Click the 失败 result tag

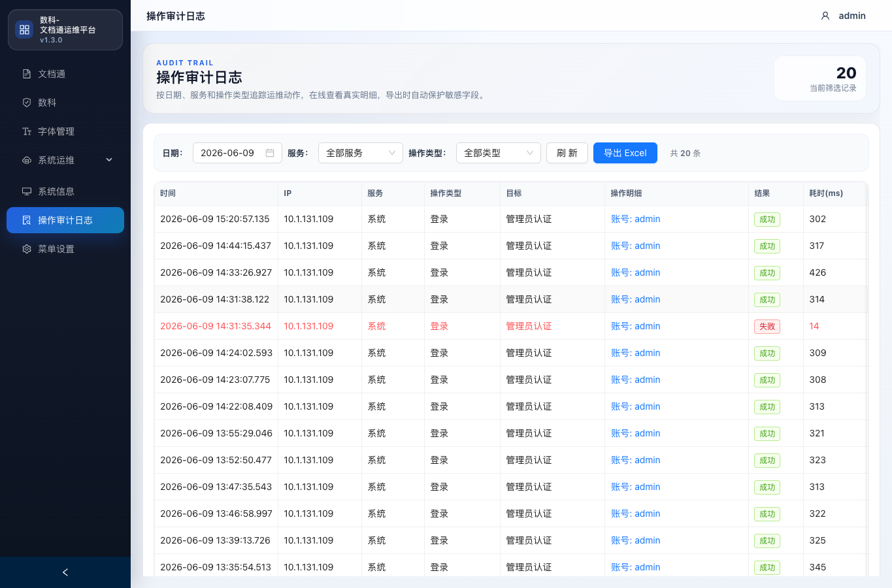coord(767,327)
